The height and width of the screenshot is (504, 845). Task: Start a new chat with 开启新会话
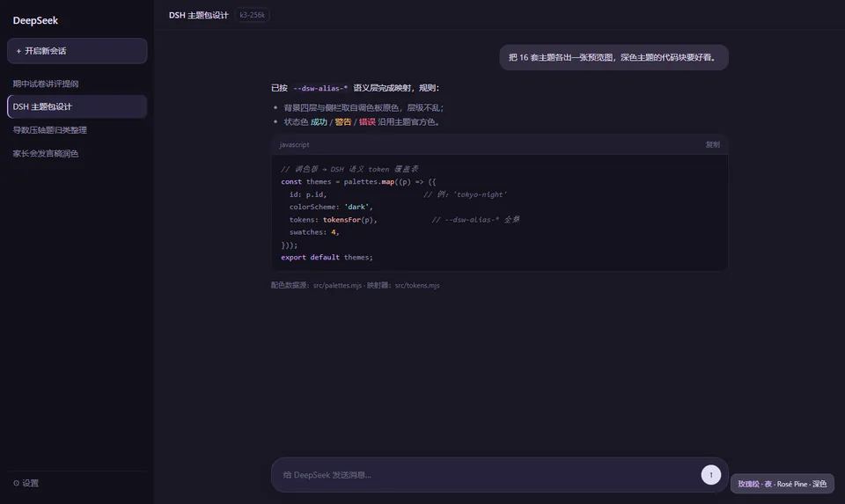(x=77, y=51)
